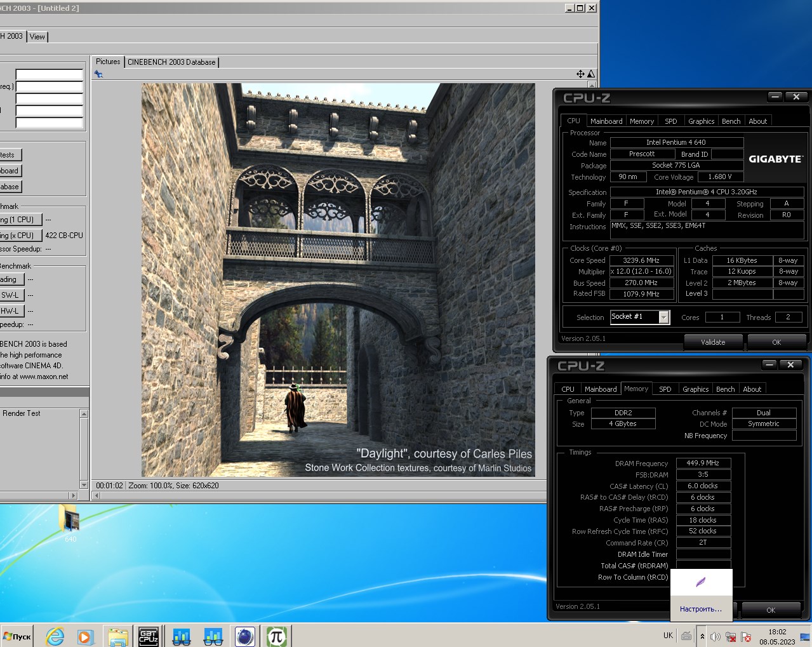Click the Show Desktop icon beside the clock
Image resolution: width=812 pixels, height=647 pixels.
[806, 636]
